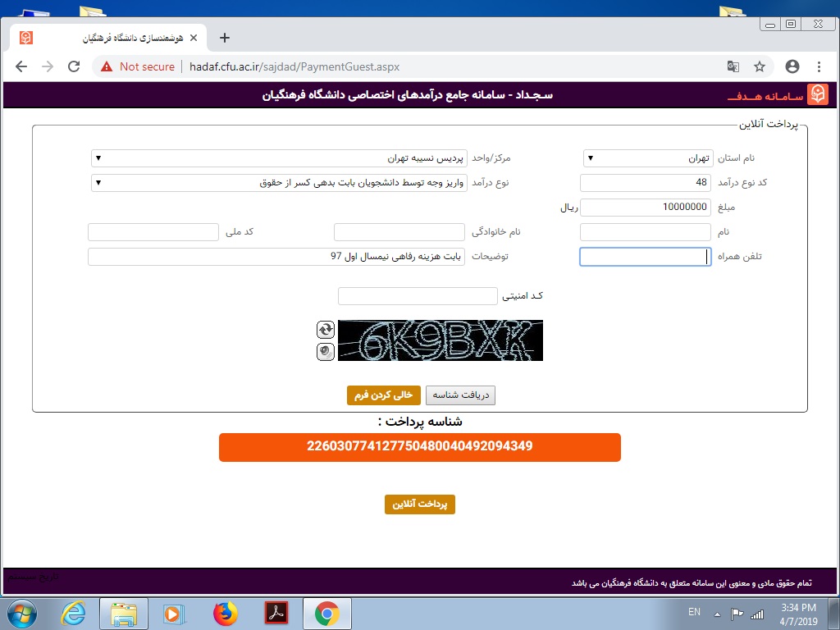Image resolution: width=840 pixels, height=630 pixels.
Task: Go back to previous page
Action: [x=21, y=66]
